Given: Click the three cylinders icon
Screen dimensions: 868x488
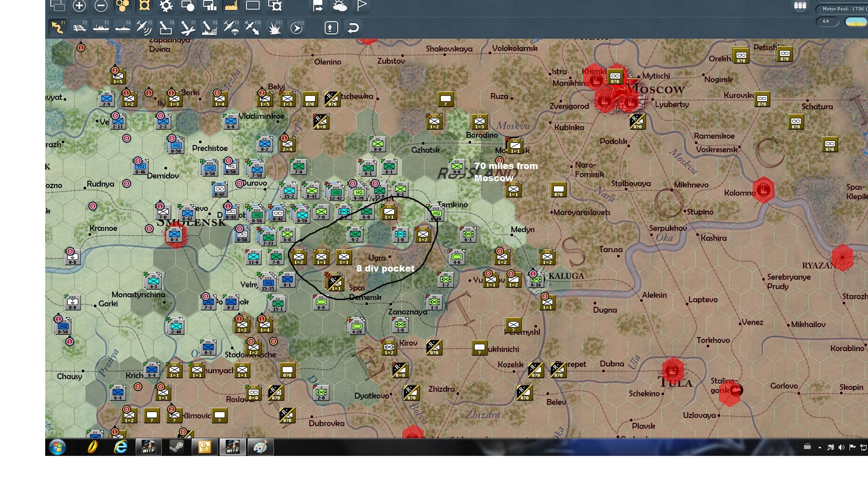Looking at the screenshot, I should coord(800,6).
